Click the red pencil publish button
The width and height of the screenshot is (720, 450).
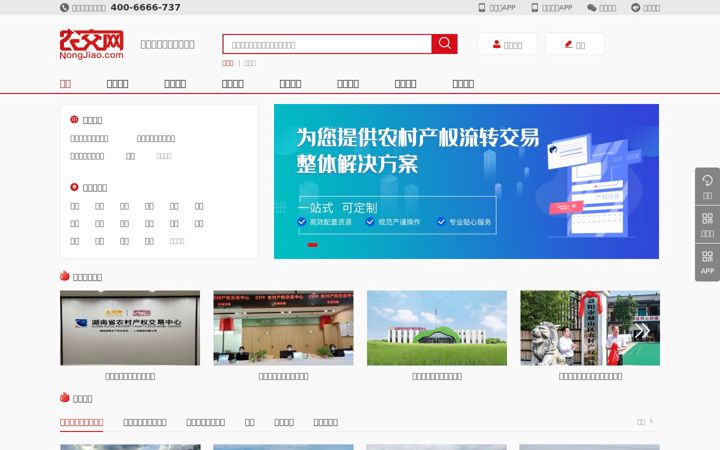coord(575,44)
